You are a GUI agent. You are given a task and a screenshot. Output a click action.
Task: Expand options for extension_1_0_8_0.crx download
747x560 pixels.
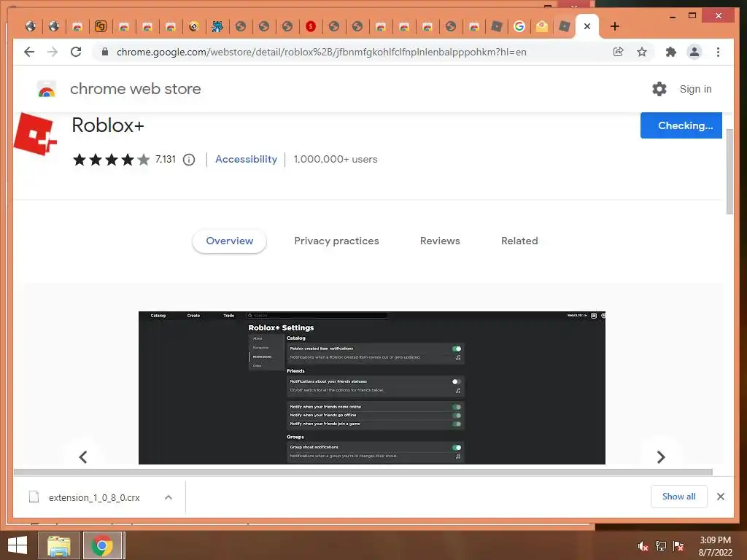(169, 497)
